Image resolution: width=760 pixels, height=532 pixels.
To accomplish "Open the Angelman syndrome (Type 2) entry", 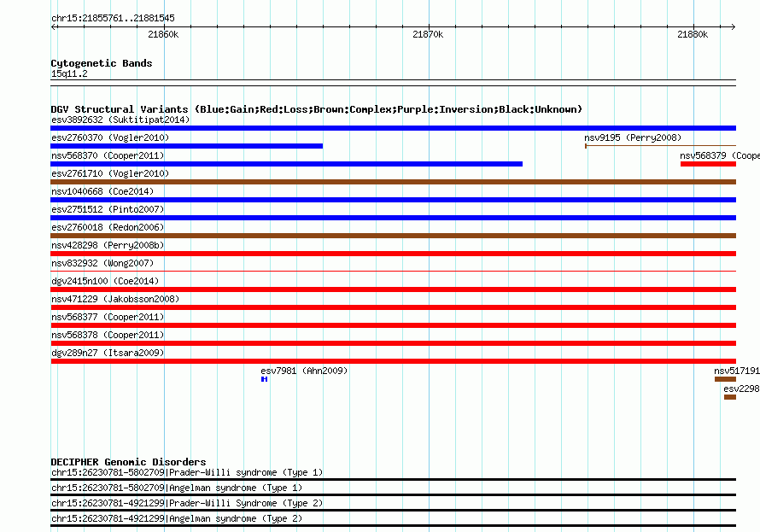I will click(177, 519).
